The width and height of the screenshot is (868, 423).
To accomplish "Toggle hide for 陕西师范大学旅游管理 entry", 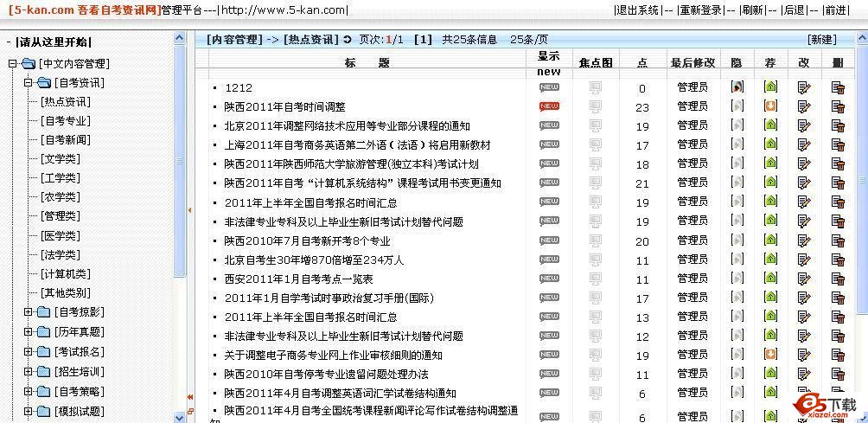I will [x=737, y=163].
